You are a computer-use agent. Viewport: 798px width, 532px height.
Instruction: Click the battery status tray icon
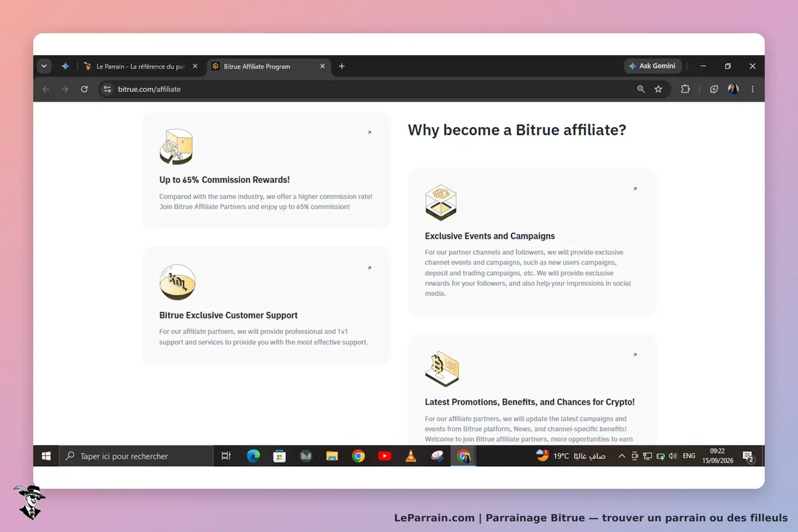click(x=660, y=456)
